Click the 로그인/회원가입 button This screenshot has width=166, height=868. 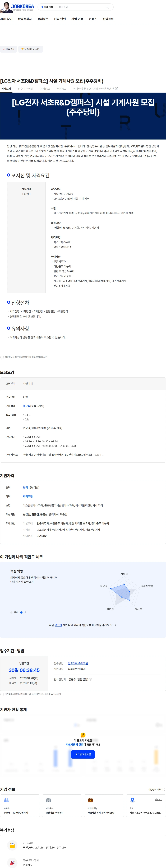click(x=83, y=754)
